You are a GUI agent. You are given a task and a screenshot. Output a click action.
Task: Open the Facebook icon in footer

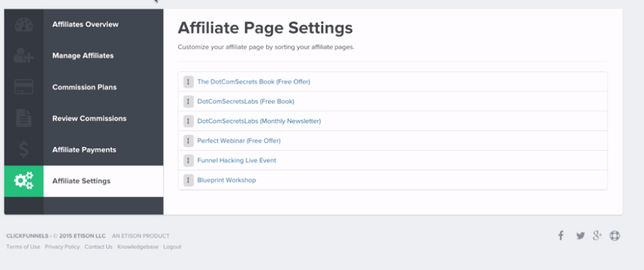click(x=561, y=235)
